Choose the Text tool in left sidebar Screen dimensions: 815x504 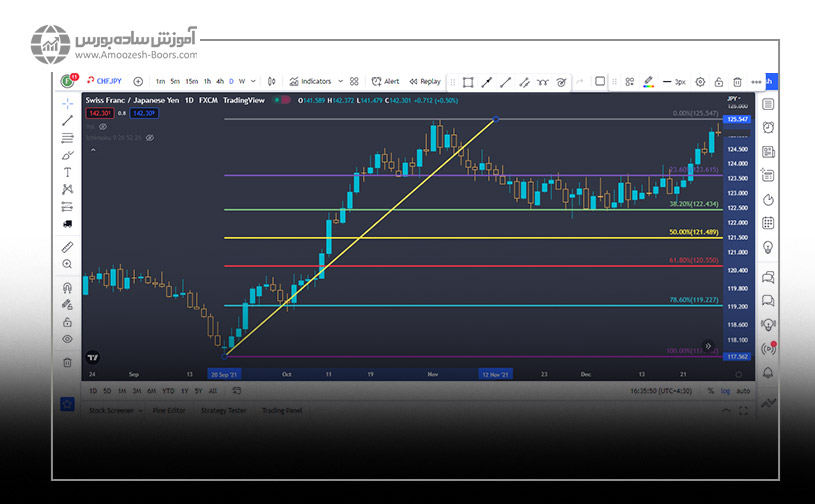pos(67,172)
